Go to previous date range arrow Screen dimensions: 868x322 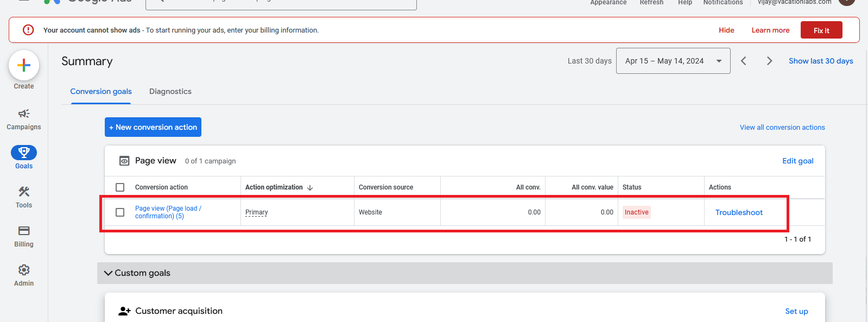(744, 61)
